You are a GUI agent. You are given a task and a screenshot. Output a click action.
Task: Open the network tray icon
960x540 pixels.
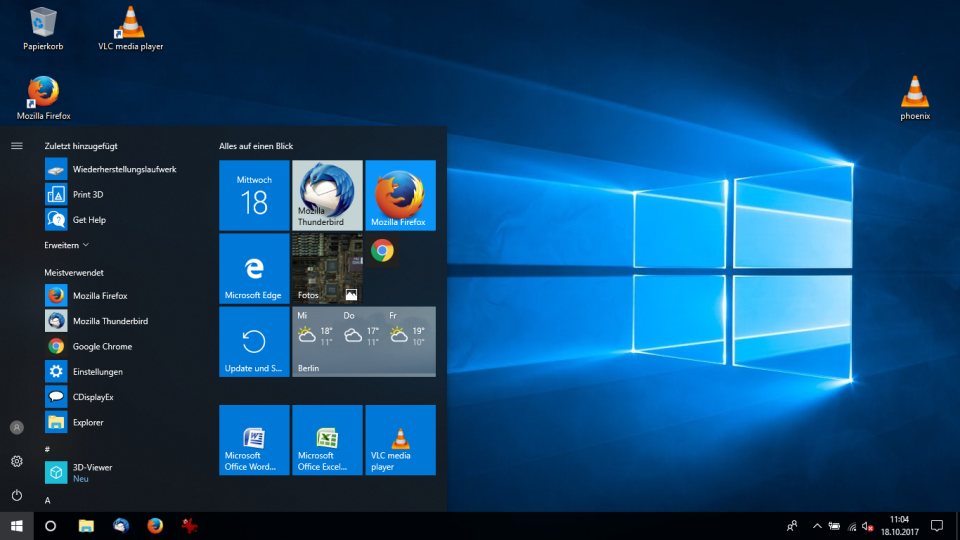pyautogui.click(x=852, y=526)
